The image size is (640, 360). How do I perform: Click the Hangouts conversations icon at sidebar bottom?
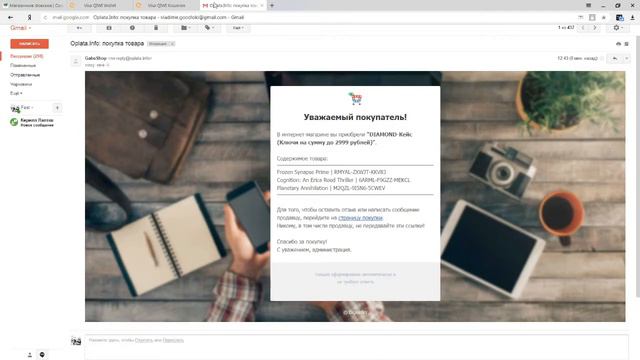click(x=42, y=355)
